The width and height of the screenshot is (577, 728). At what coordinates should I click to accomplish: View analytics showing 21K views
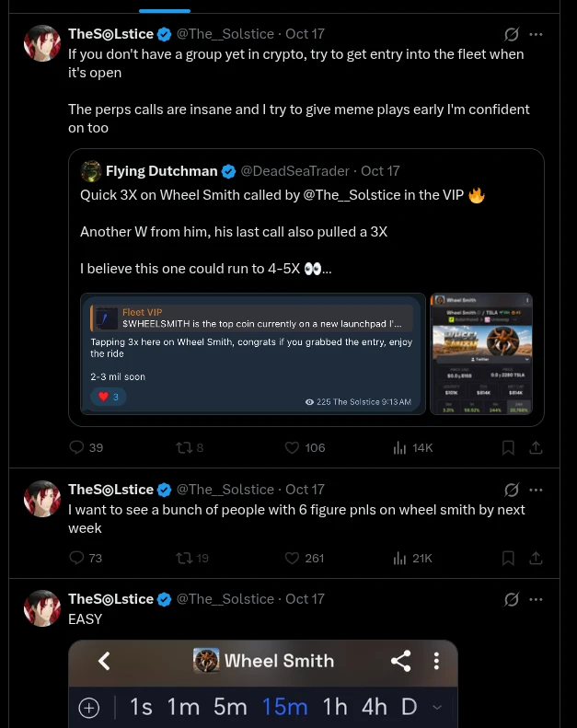coord(412,558)
